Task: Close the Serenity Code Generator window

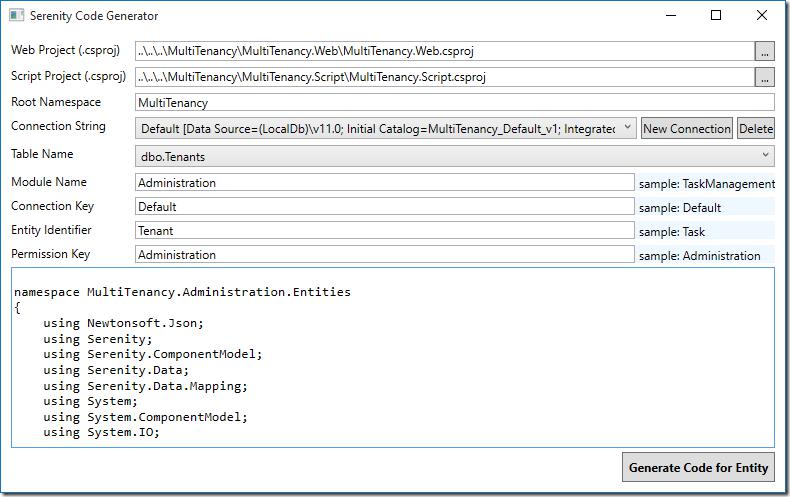Action: [761, 16]
